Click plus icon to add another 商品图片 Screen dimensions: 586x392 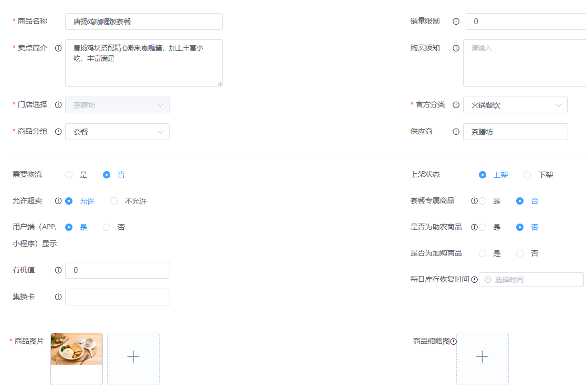(133, 357)
